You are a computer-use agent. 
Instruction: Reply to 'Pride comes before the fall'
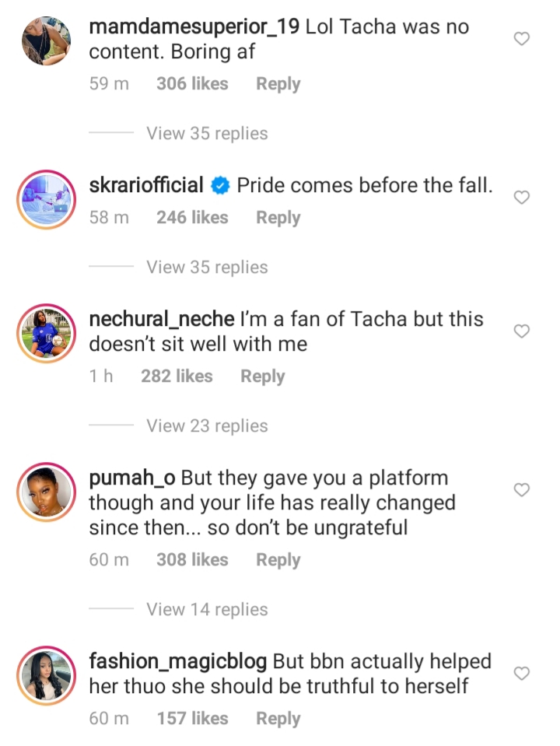278,218
